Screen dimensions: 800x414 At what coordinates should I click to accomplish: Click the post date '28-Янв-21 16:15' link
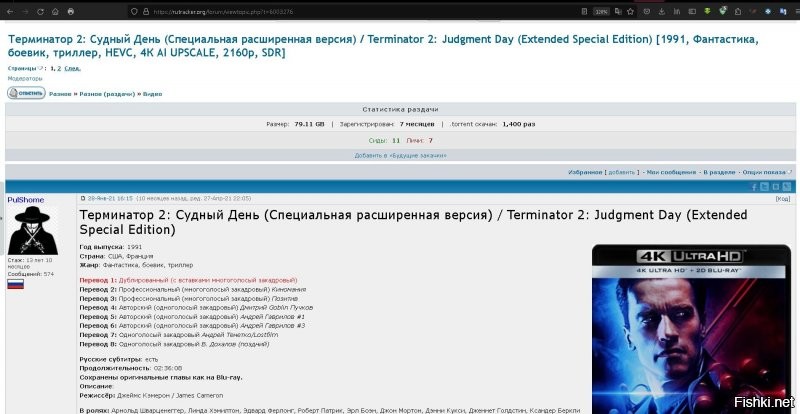[110, 199]
